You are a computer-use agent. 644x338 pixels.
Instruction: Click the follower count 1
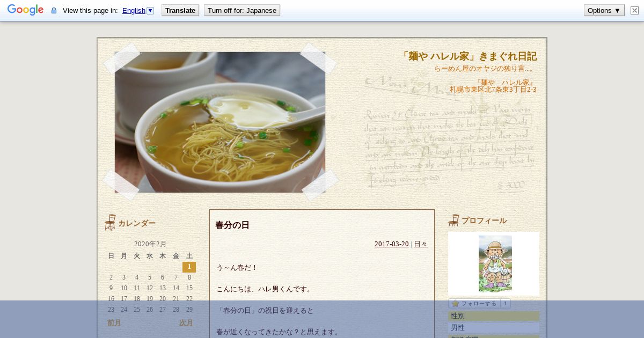pos(505,304)
